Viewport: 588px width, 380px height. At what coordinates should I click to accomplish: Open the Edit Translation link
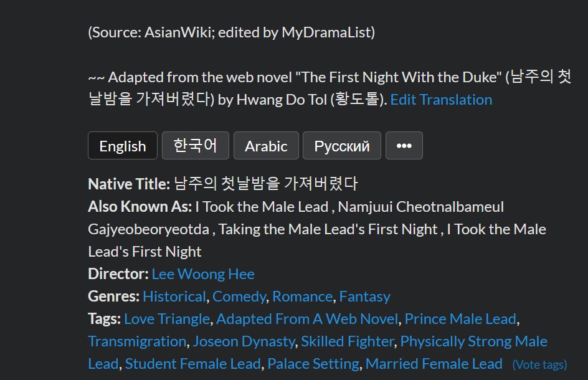[441, 100]
